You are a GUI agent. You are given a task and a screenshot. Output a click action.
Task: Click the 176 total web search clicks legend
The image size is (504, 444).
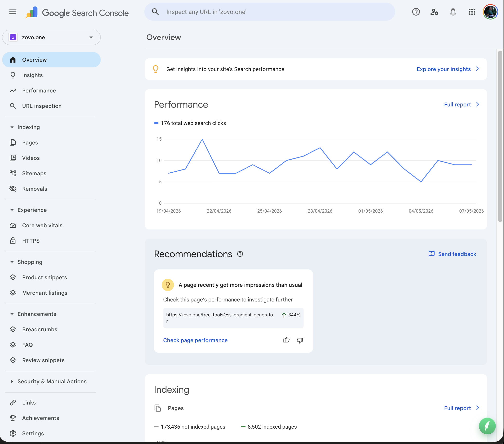[190, 123]
